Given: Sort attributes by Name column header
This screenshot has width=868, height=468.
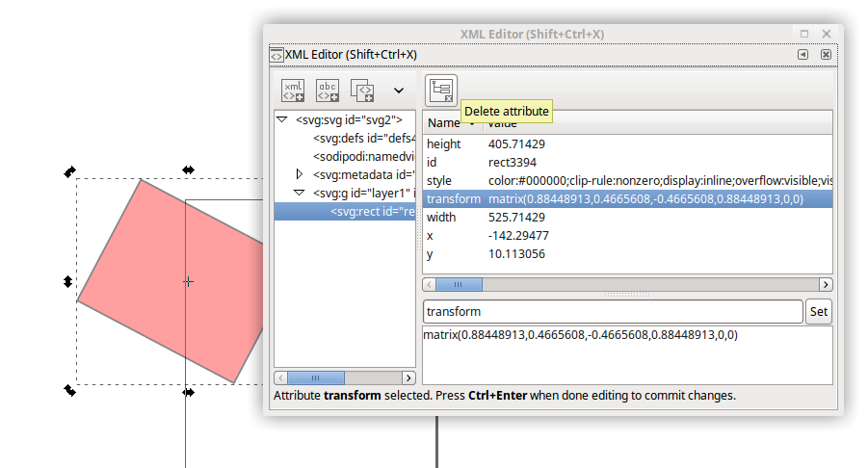Looking at the screenshot, I should [x=444, y=123].
